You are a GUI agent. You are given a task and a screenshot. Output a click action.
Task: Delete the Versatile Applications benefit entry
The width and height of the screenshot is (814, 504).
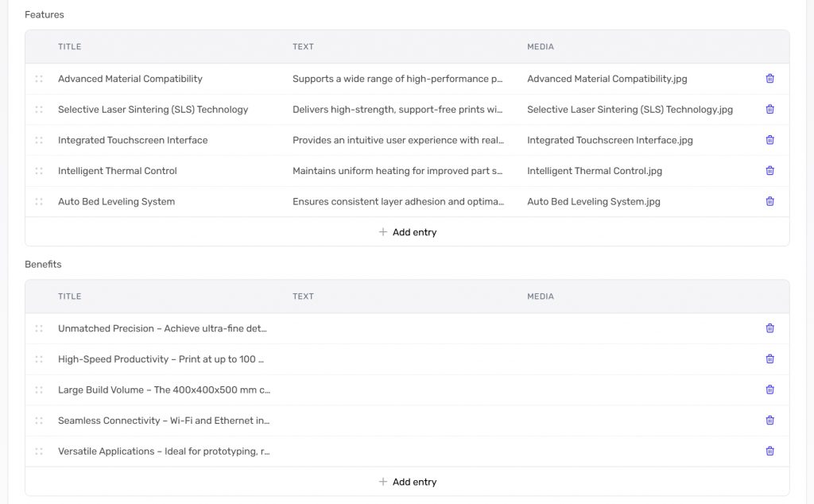click(769, 452)
